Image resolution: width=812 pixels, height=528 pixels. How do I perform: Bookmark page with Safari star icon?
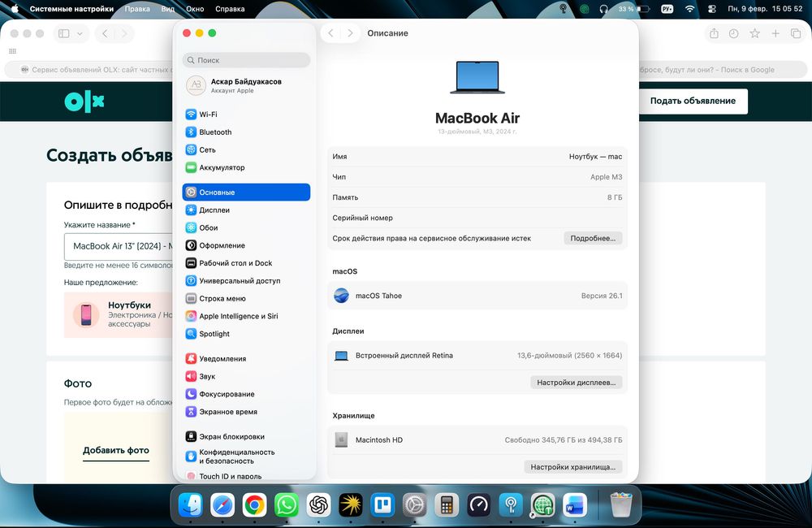[x=755, y=33]
